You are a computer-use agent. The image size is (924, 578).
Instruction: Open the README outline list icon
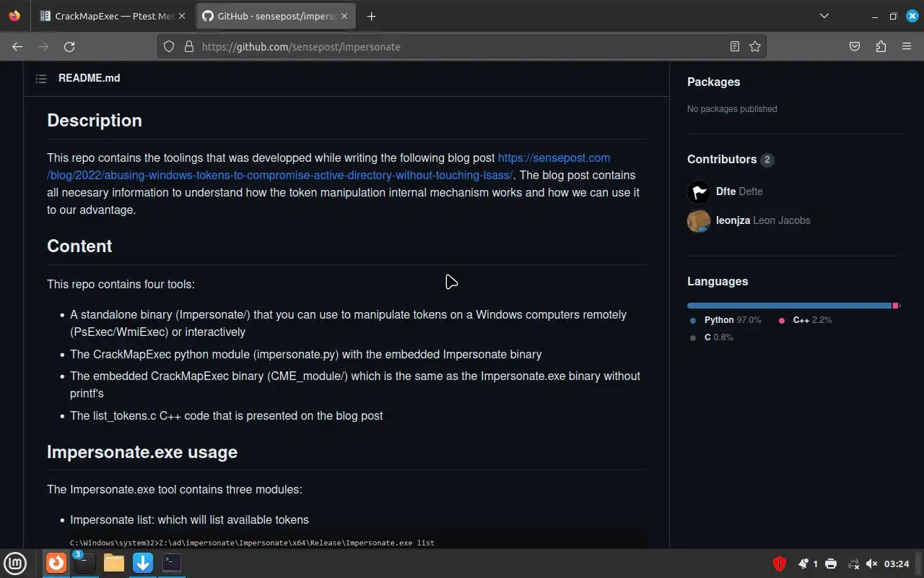pyautogui.click(x=41, y=79)
